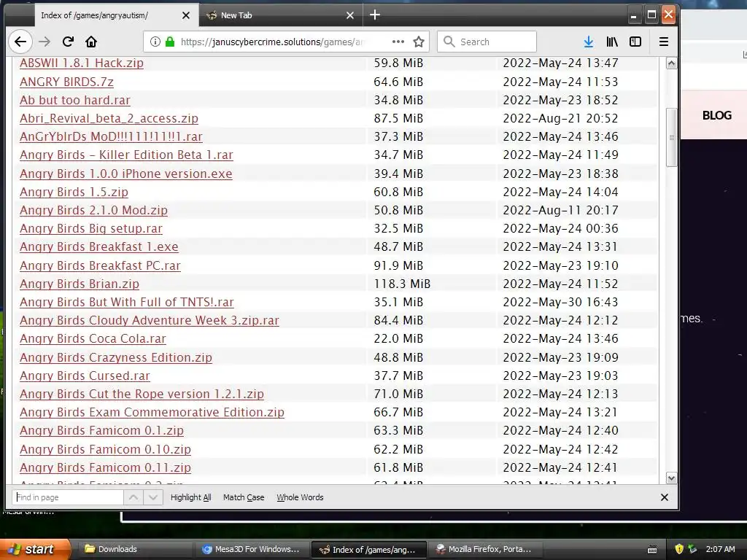Open Angry Birds Breakfast PC.rar
Viewport: 747px width, 560px height.
click(100, 265)
